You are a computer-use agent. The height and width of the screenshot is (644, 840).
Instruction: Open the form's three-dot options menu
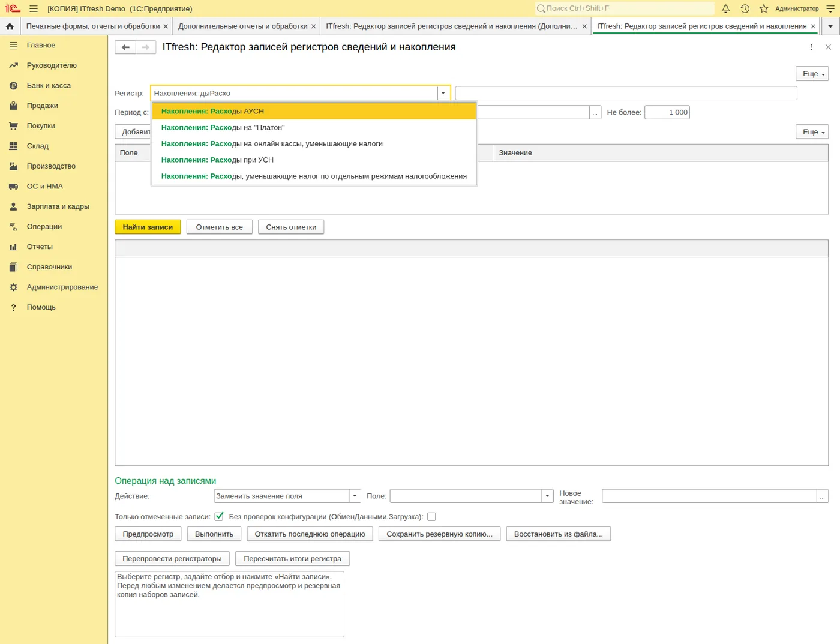pyautogui.click(x=811, y=47)
